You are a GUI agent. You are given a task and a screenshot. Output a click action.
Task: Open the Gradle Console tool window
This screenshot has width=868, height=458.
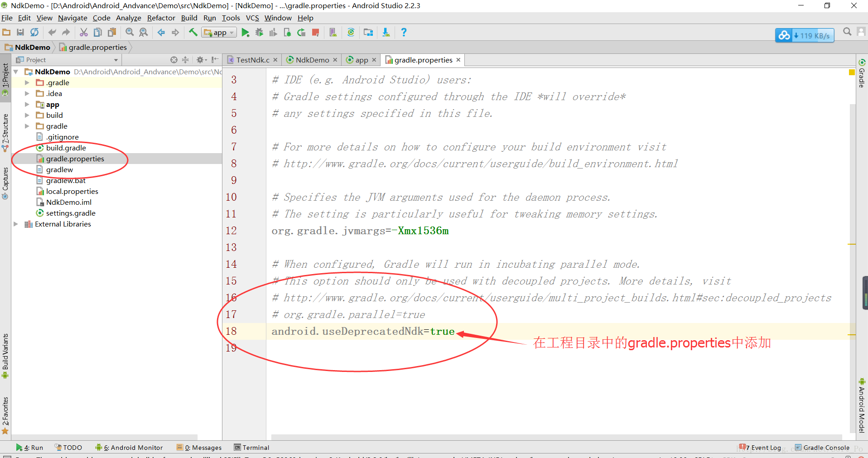point(822,448)
